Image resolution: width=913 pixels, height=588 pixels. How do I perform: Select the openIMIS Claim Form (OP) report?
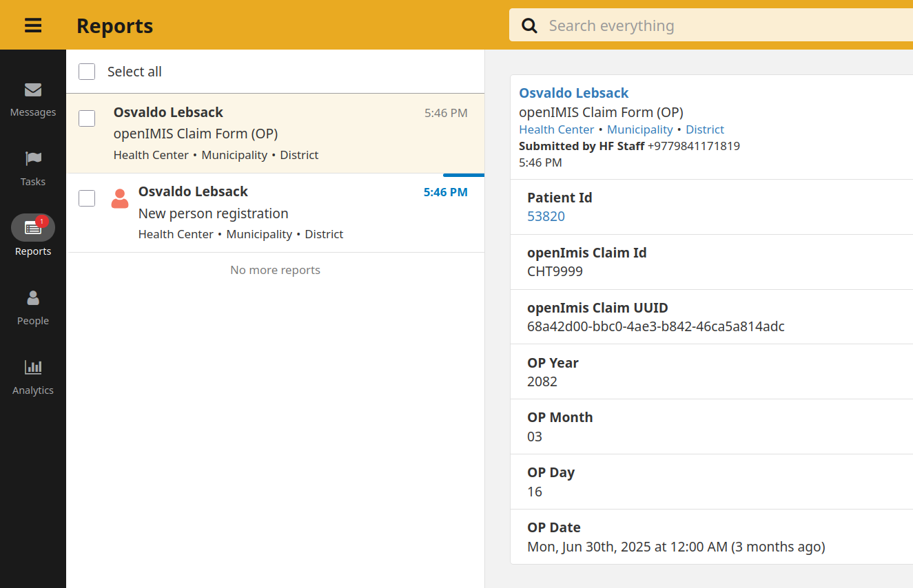click(x=276, y=134)
